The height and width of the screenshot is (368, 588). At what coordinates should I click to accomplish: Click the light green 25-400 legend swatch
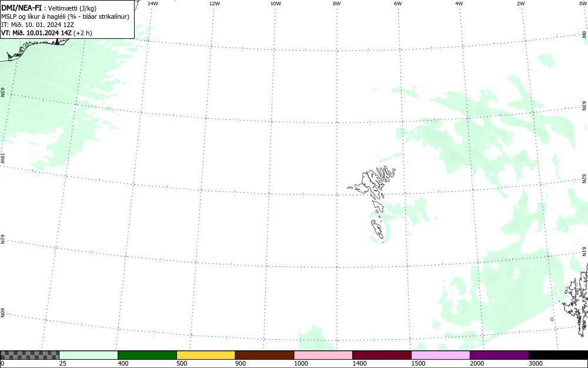pos(89,355)
